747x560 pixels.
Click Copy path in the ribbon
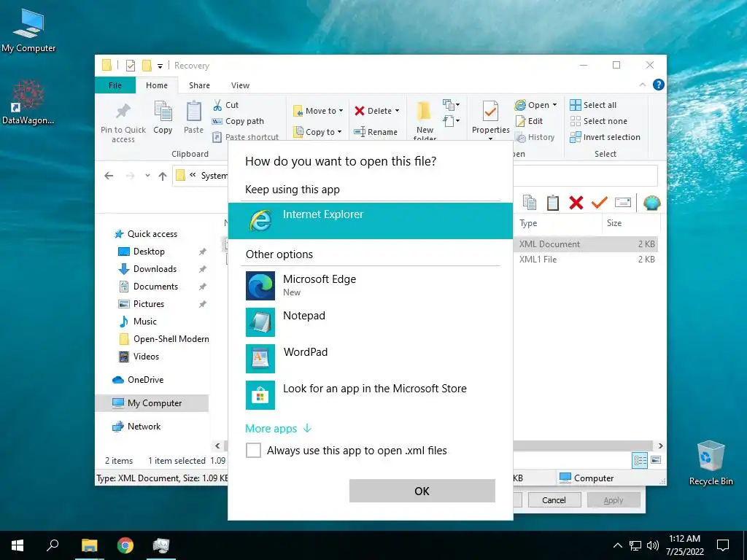(x=238, y=121)
